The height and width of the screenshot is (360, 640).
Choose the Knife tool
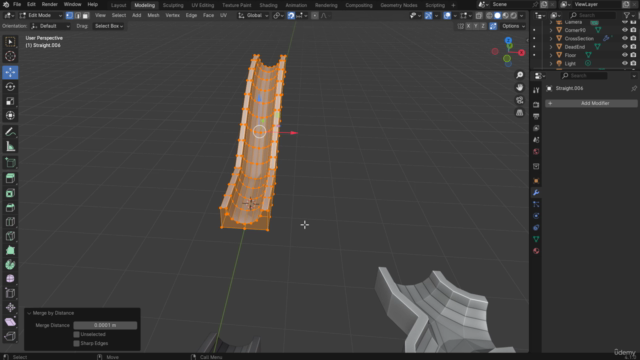point(10,236)
